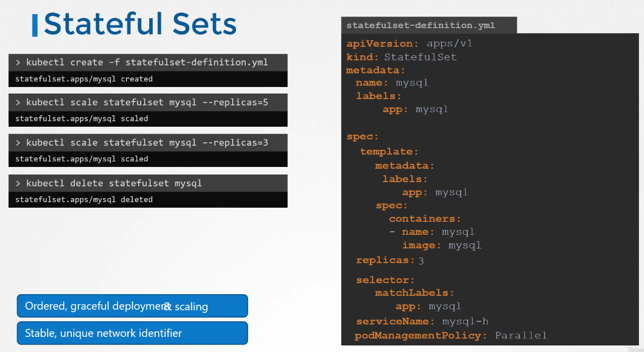
Task: Click the blue vertical bar beside the title
Action: [35, 25]
